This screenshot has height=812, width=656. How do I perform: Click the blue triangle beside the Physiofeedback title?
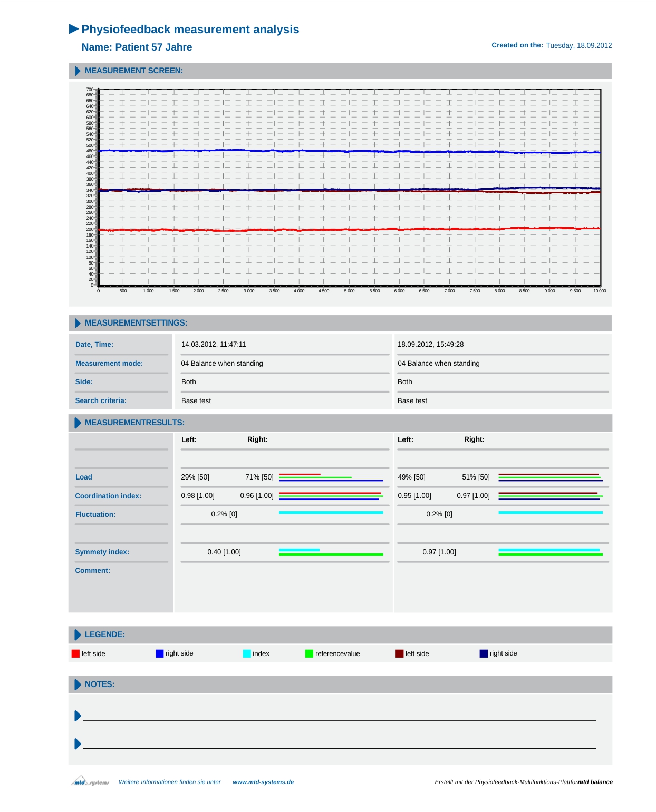(74, 29)
